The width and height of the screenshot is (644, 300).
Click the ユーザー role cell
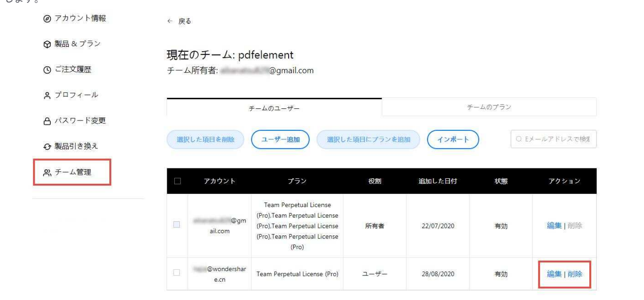[x=375, y=274]
